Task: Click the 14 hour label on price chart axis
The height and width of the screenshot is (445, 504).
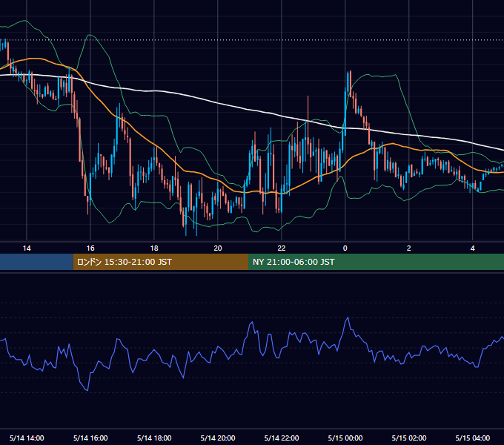Action: [27, 248]
